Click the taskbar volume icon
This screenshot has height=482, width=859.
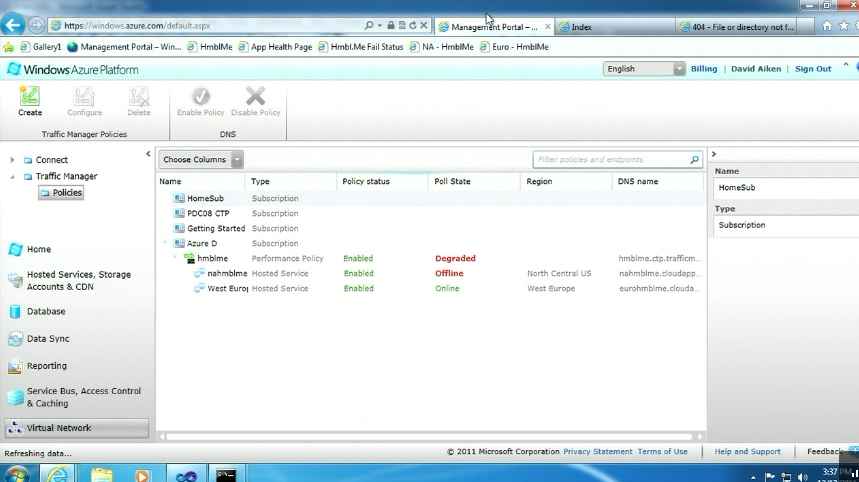803,477
